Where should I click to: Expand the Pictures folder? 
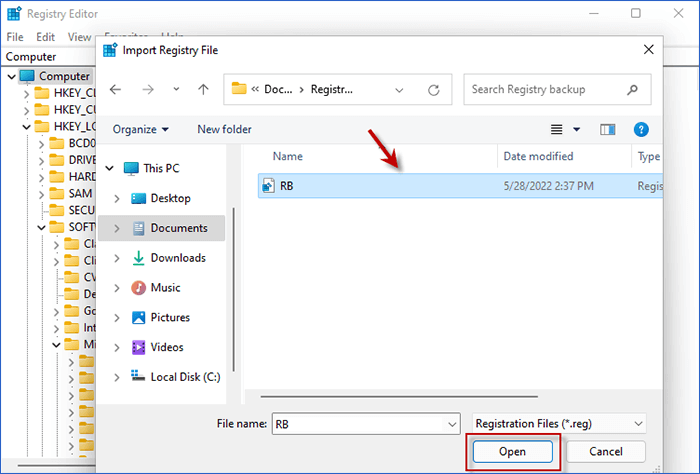pyautogui.click(x=117, y=317)
